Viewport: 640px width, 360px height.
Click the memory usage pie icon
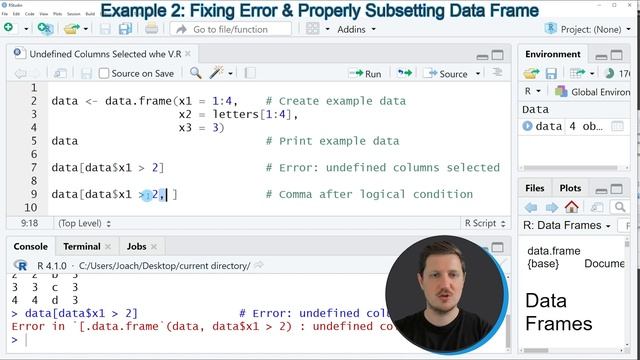[609, 73]
